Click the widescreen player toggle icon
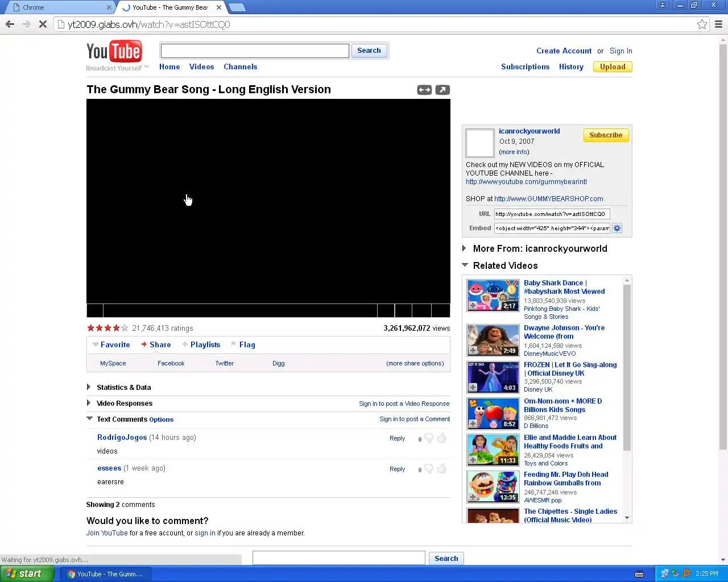The image size is (728, 582). 424,90
